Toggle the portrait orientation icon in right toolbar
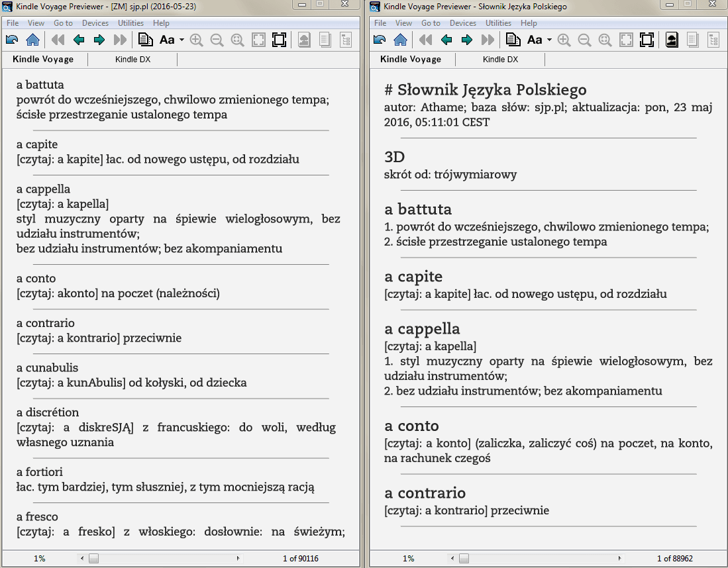Image resolution: width=728 pixels, height=568 pixels. (x=672, y=40)
